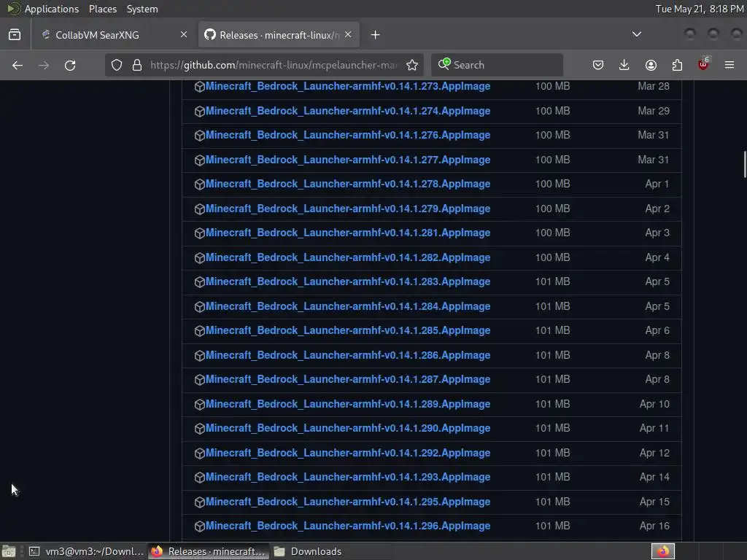Click the armhf v0.14.1.295 AppImage link
The width and height of the screenshot is (747, 560).
tap(348, 502)
